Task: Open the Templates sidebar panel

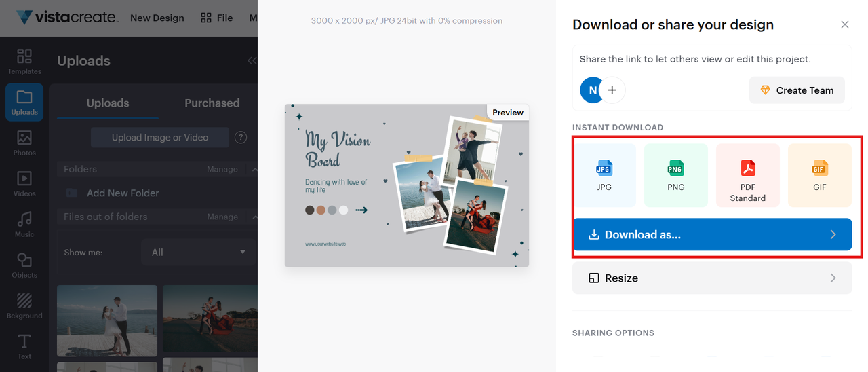Action: point(24,61)
